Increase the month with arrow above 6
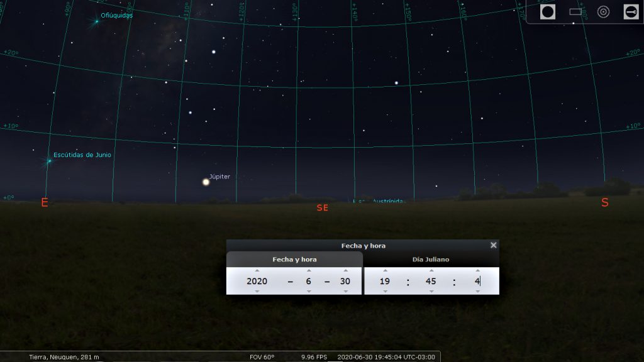Image resolution: width=644 pixels, height=362 pixels. [308, 270]
